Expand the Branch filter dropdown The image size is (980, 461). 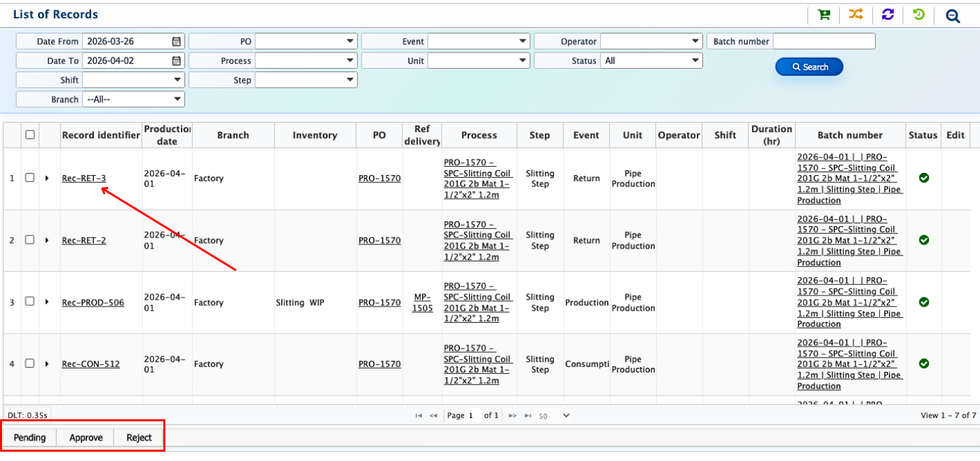pyautogui.click(x=133, y=99)
